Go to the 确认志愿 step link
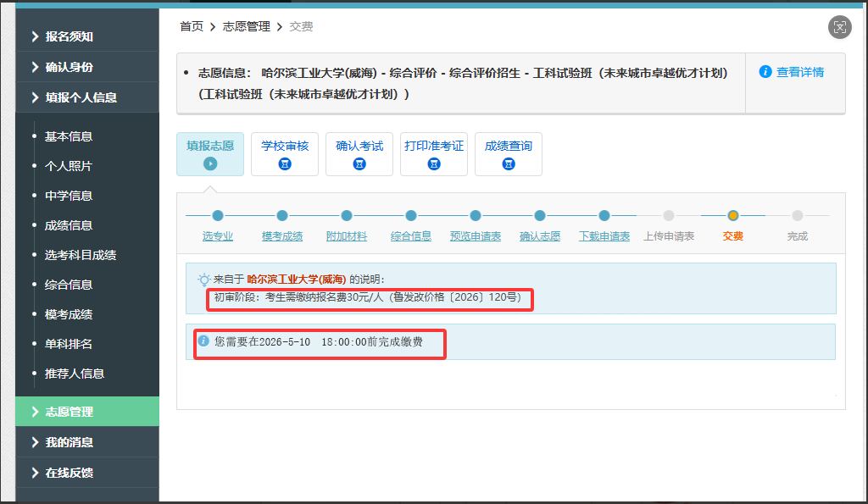The width and height of the screenshot is (868, 504). (x=540, y=236)
